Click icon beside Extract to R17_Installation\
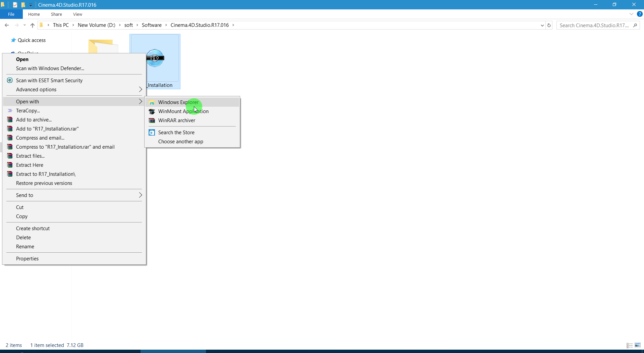Viewport: 644px width, 353px height. (x=10, y=174)
